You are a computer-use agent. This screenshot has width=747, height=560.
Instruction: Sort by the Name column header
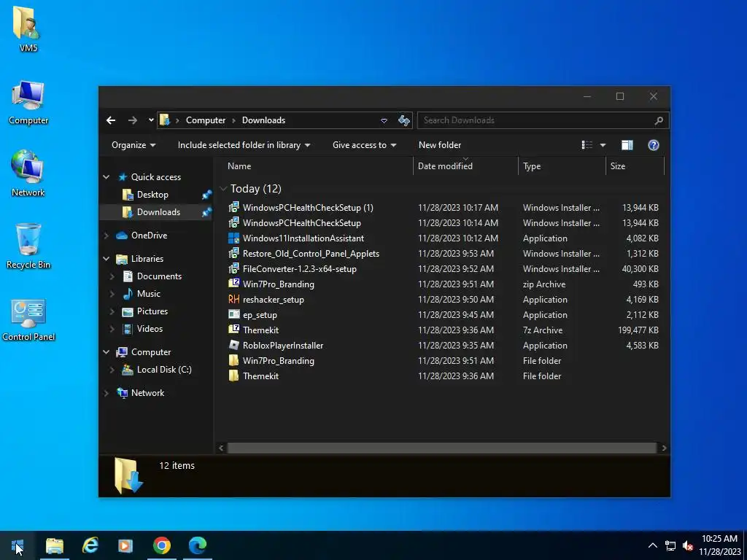[239, 166]
